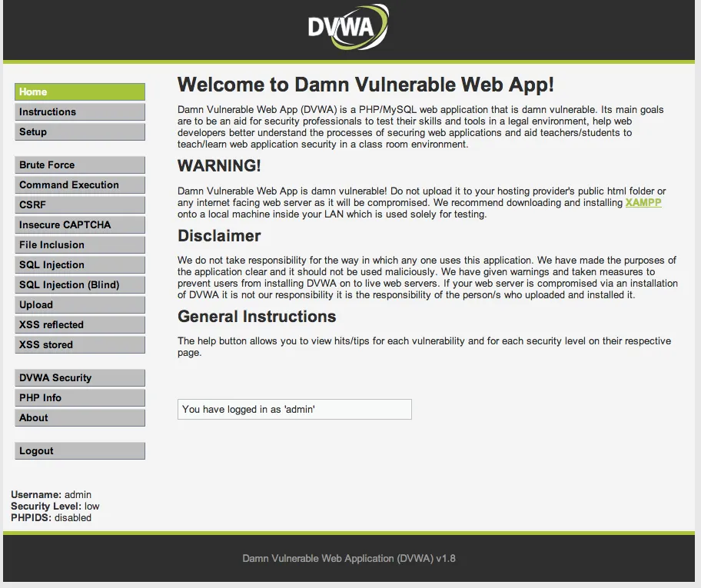Select SQL Injection (Blind)
Image resolution: width=701 pixels, height=588 pixels.
pyautogui.click(x=79, y=284)
